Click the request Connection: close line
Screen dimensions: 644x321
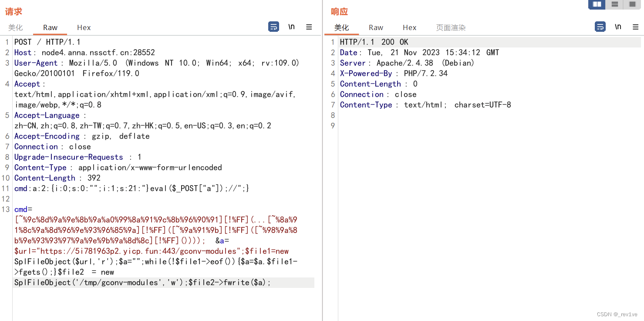click(x=53, y=147)
